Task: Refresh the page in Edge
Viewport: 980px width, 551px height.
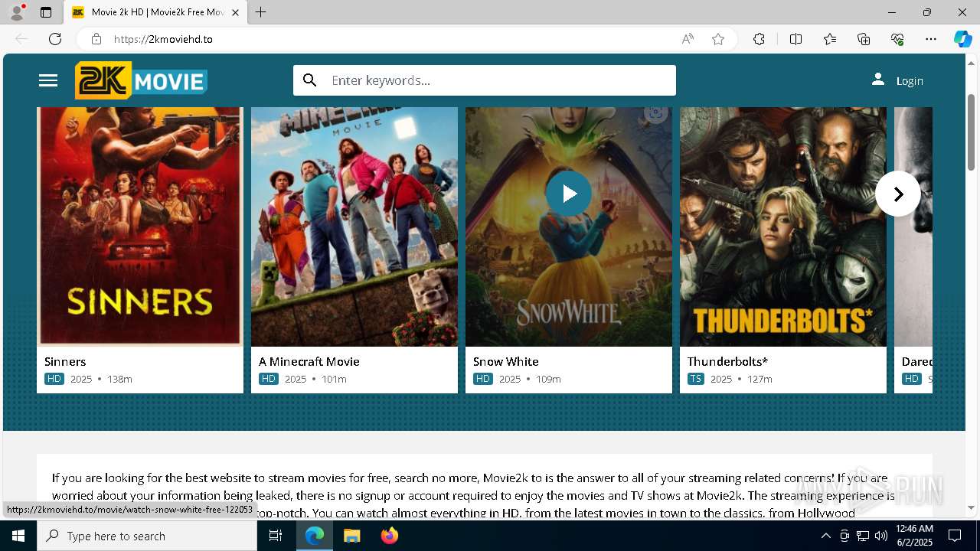Action: pyautogui.click(x=55, y=39)
